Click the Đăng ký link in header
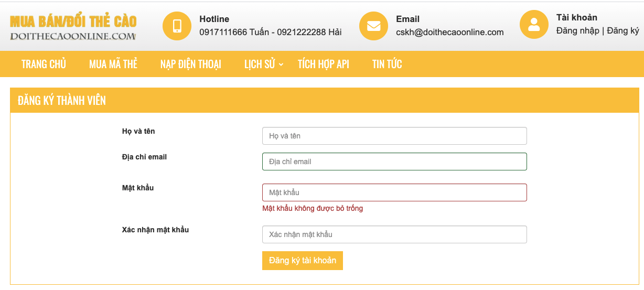The image size is (644, 290). coord(623,30)
